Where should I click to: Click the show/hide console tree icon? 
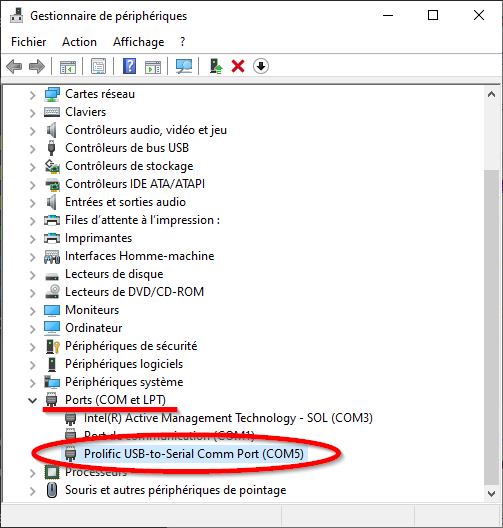[x=68, y=67]
